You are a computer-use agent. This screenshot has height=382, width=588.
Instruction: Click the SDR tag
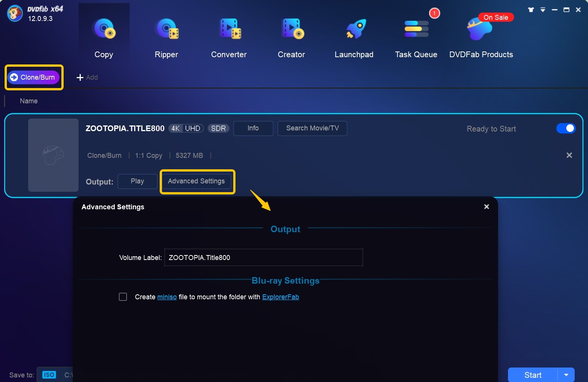(x=218, y=128)
